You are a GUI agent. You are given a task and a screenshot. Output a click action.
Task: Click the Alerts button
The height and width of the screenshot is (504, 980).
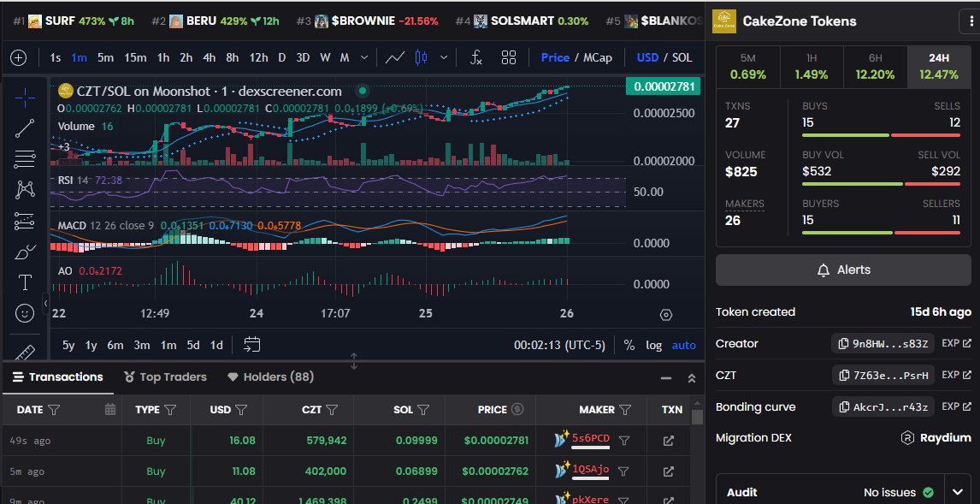[x=843, y=270]
